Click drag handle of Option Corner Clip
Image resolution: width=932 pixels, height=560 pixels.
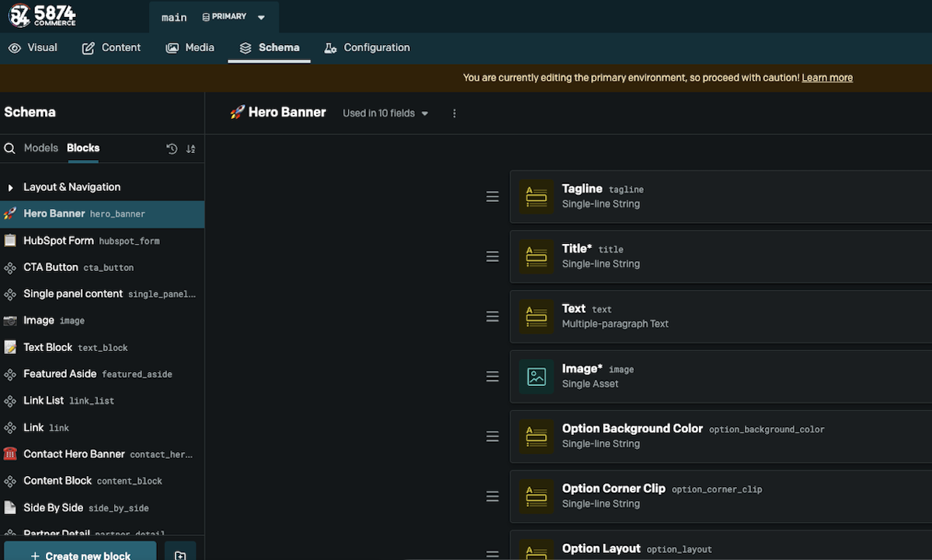point(492,496)
